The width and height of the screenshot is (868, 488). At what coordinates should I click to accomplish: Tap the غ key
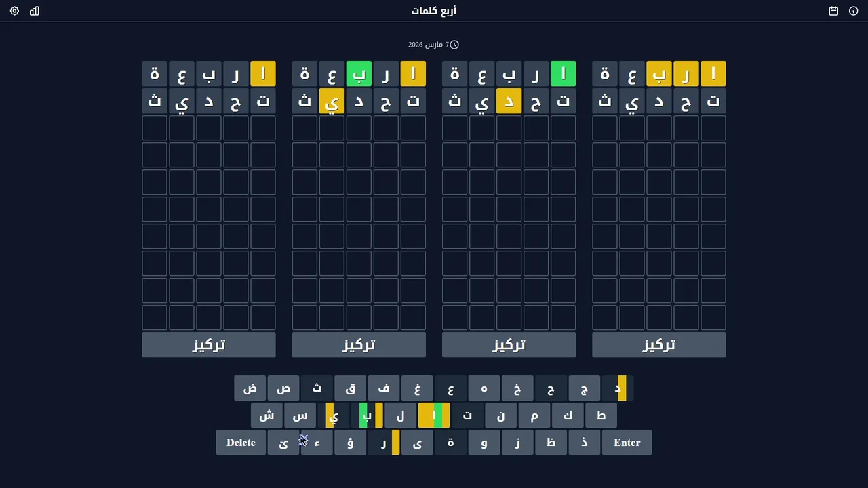tap(417, 388)
